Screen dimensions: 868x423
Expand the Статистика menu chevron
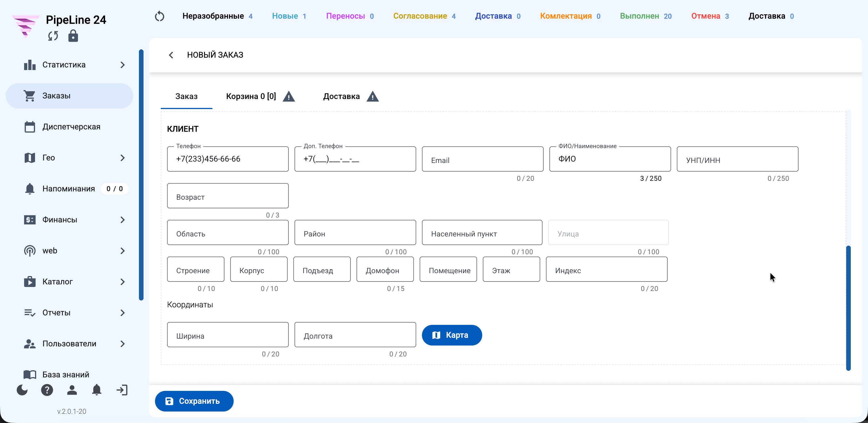[x=123, y=65]
